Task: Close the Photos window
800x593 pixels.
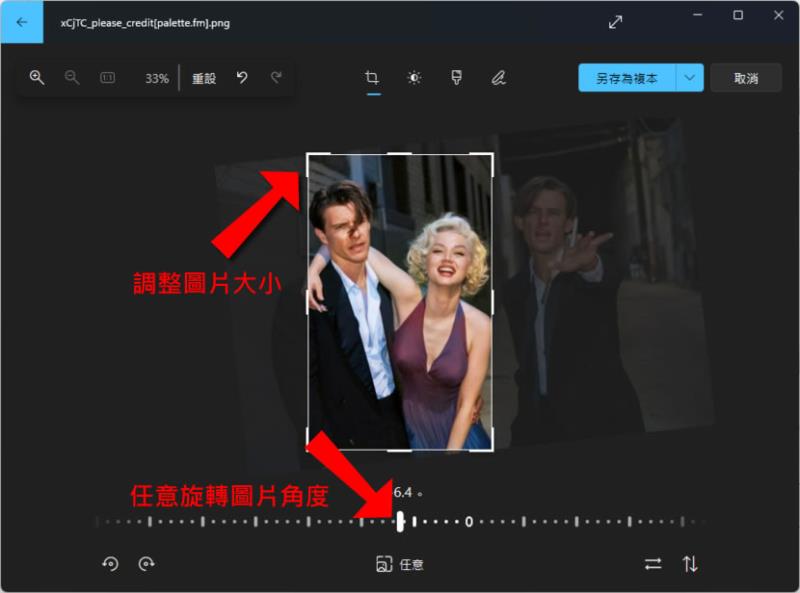Action: coord(779,15)
